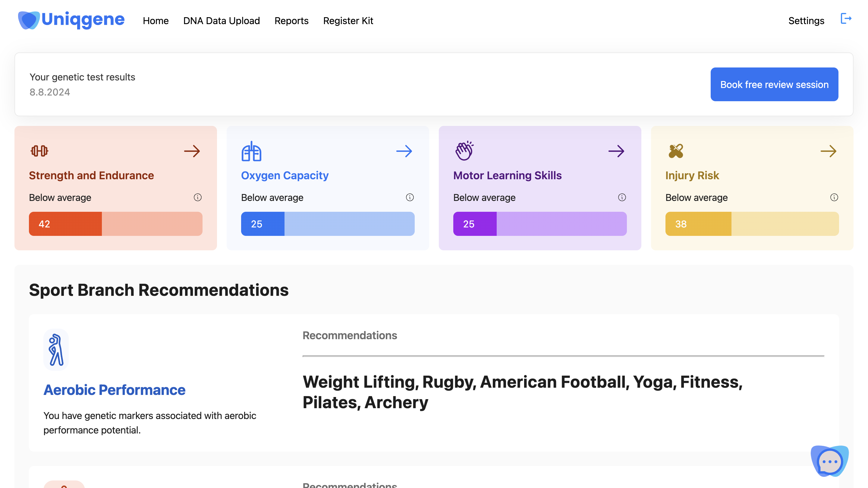Open Motor Learning Skills details via arrow

[617, 152]
